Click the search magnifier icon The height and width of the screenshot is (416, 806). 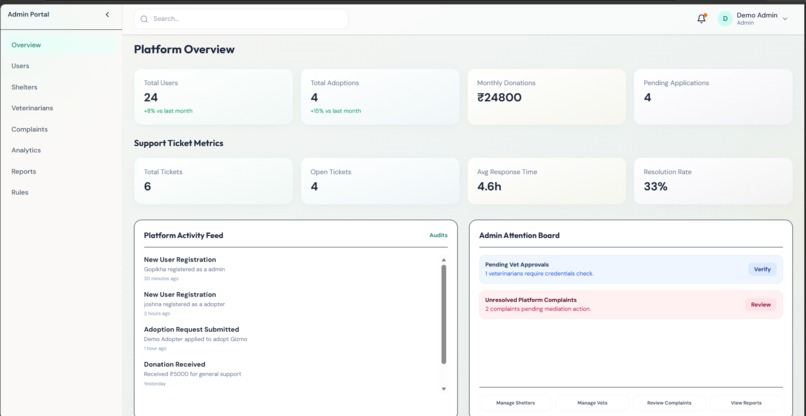point(144,19)
